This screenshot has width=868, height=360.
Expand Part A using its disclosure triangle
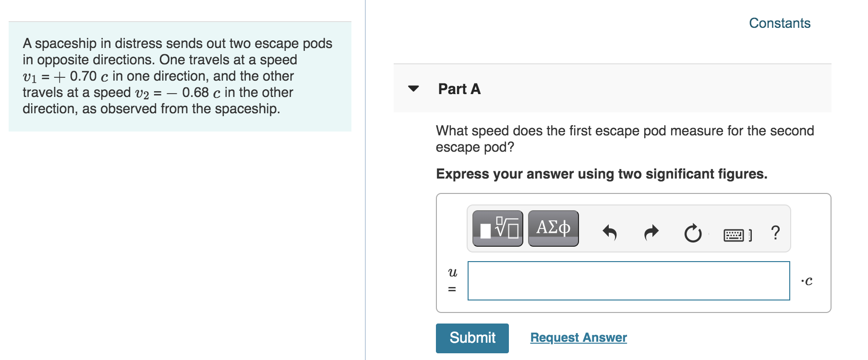414,88
